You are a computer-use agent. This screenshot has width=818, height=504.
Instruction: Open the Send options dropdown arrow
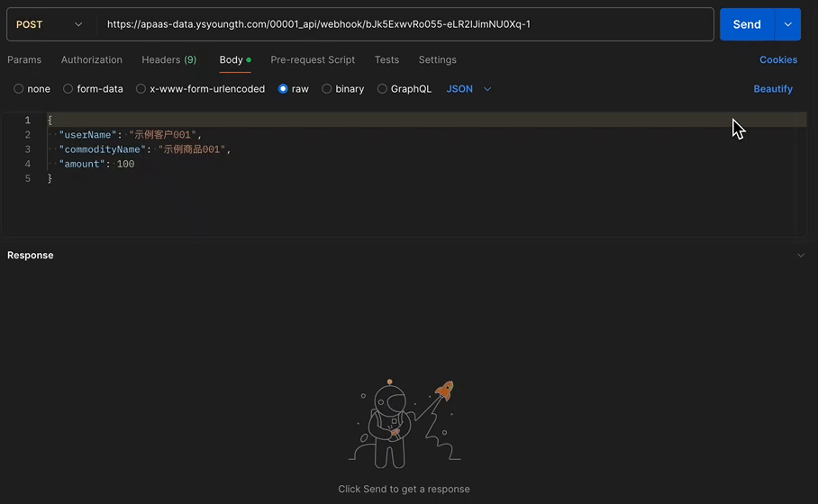click(x=787, y=24)
